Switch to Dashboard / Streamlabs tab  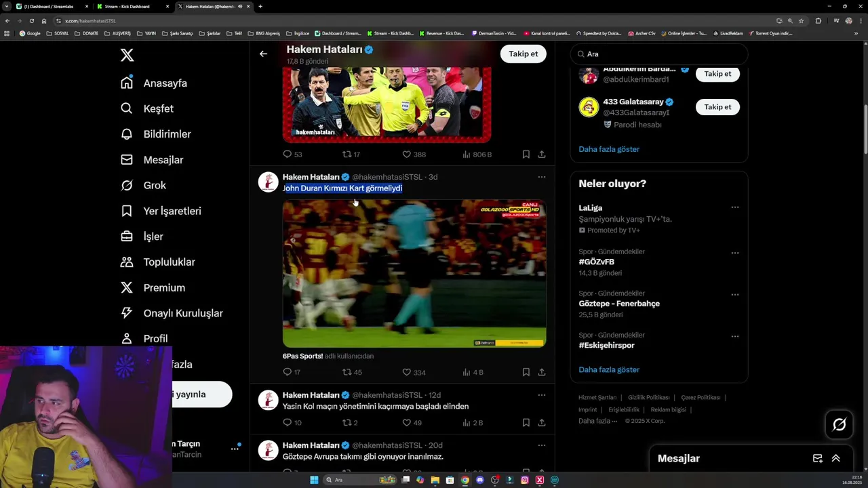coord(52,6)
